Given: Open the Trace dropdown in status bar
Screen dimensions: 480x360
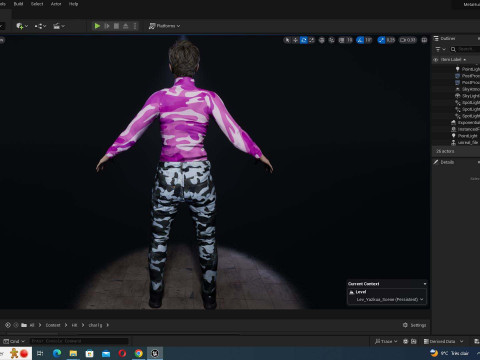Looking at the screenshot, I should (x=386, y=341).
